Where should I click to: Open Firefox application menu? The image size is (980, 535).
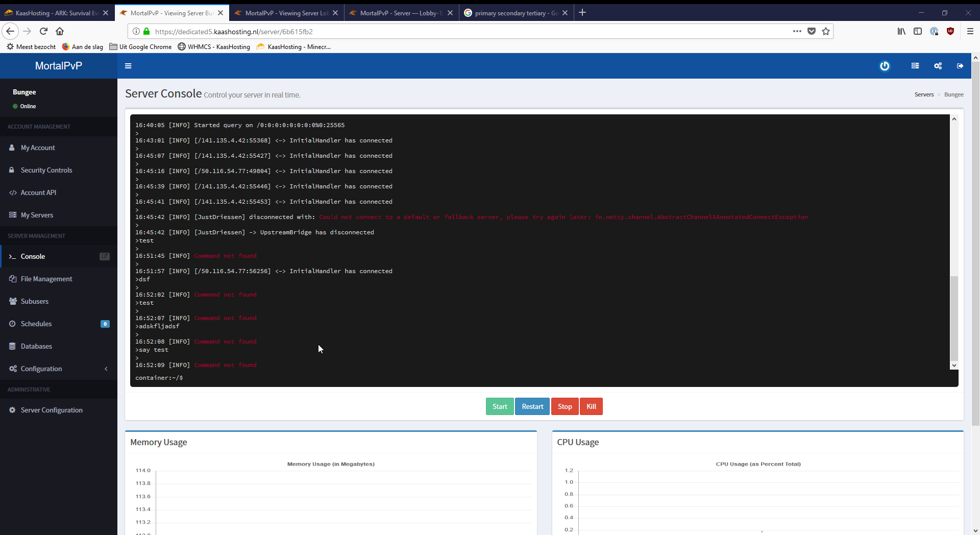[970, 31]
